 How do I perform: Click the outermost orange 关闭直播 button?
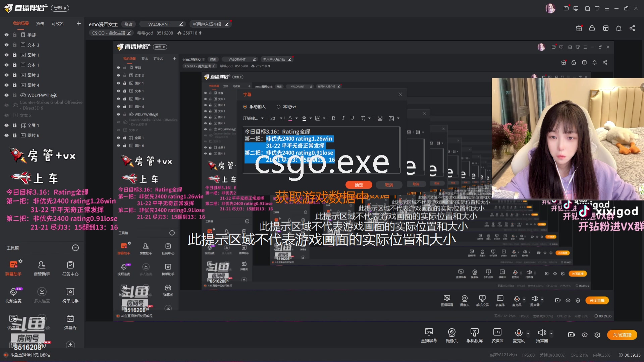point(622,335)
